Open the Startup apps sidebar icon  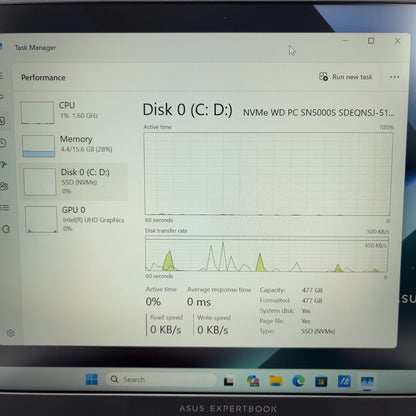(3, 164)
